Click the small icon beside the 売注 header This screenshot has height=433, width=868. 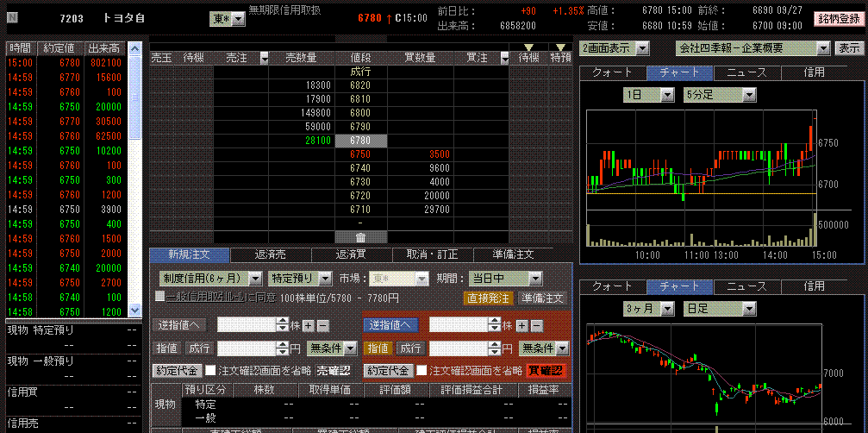click(264, 58)
